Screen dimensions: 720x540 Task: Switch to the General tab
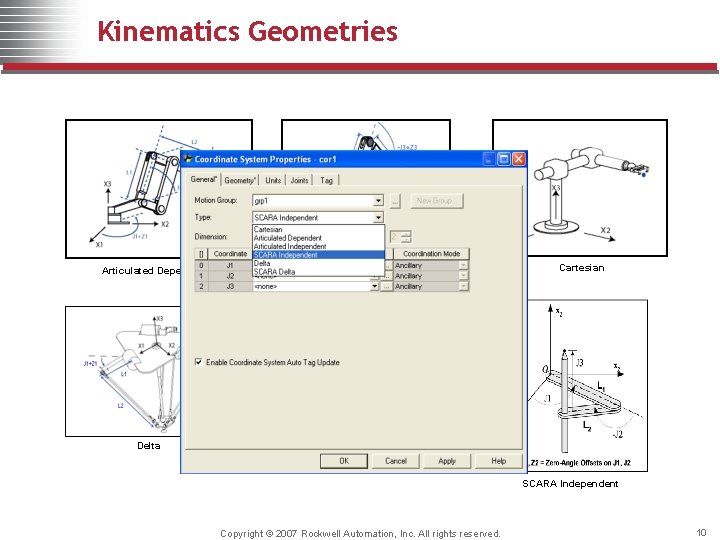[203, 179]
